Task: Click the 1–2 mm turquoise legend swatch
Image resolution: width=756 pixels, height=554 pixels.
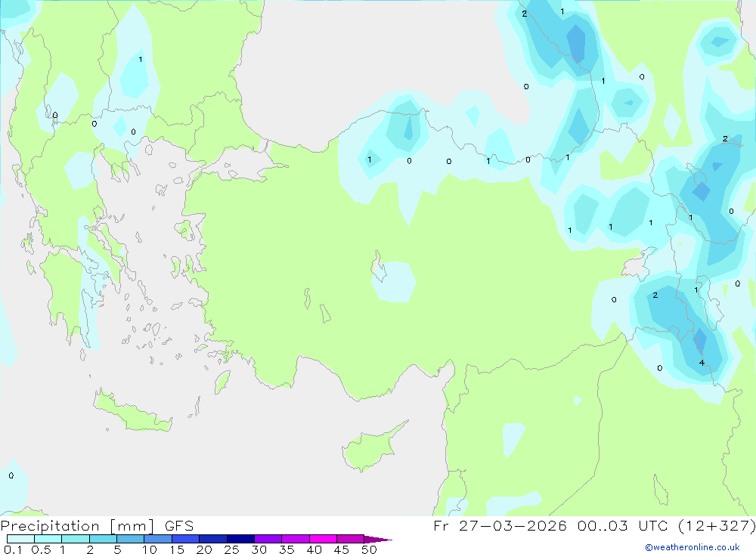Action: 76,539
